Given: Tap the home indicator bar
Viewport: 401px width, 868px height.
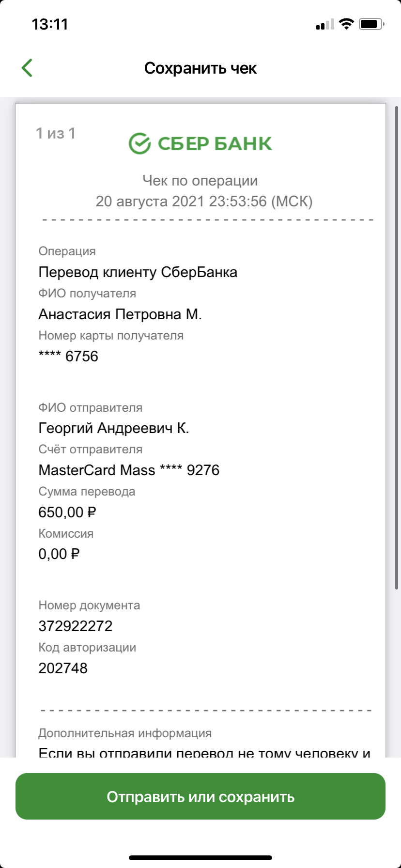Looking at the screenshot, I should [x=200, y=858].
